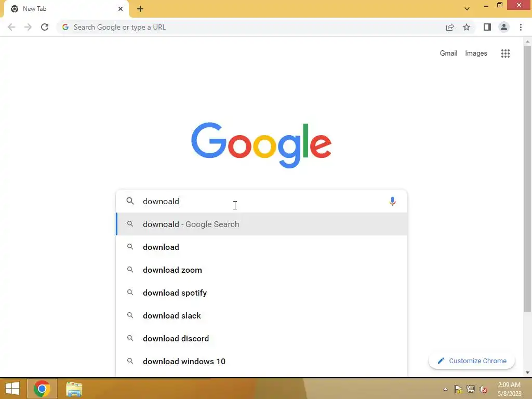Viewport: 532px width, 399px height.
Task: Click the Google logo
Action: click(x=261, y=145)
